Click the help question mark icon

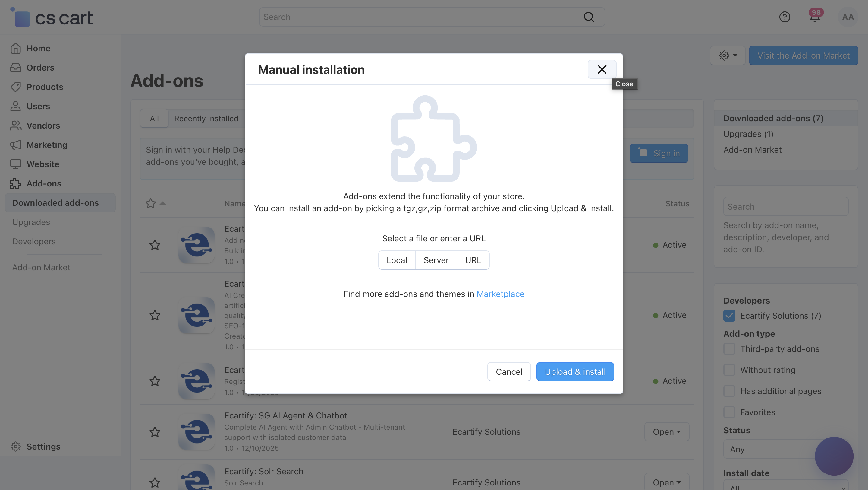(785, 17)
